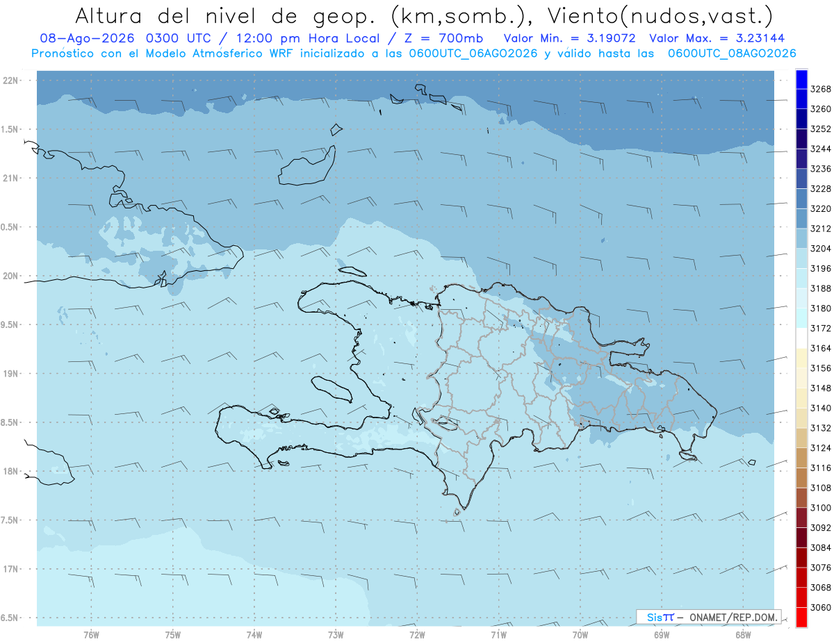Screen dimensions: 834x644
Task: Click the 3060 color scale label
Action: [x=821, y=607]
